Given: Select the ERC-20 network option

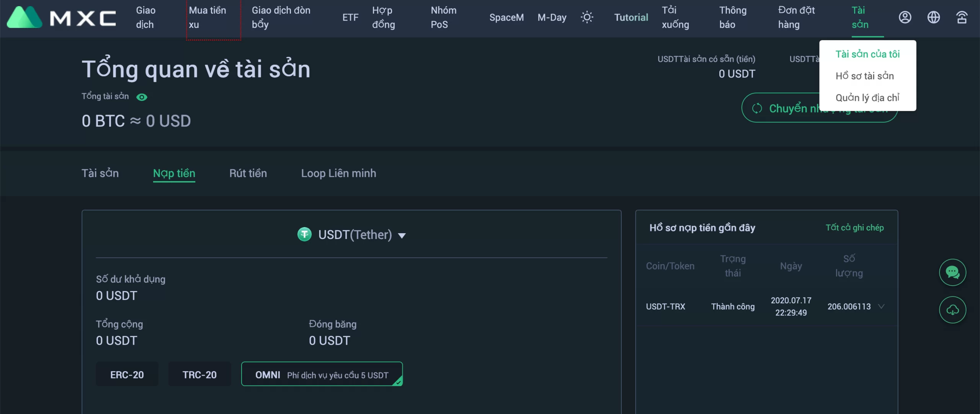Looking at the screenshot, I should coord(127,375).
